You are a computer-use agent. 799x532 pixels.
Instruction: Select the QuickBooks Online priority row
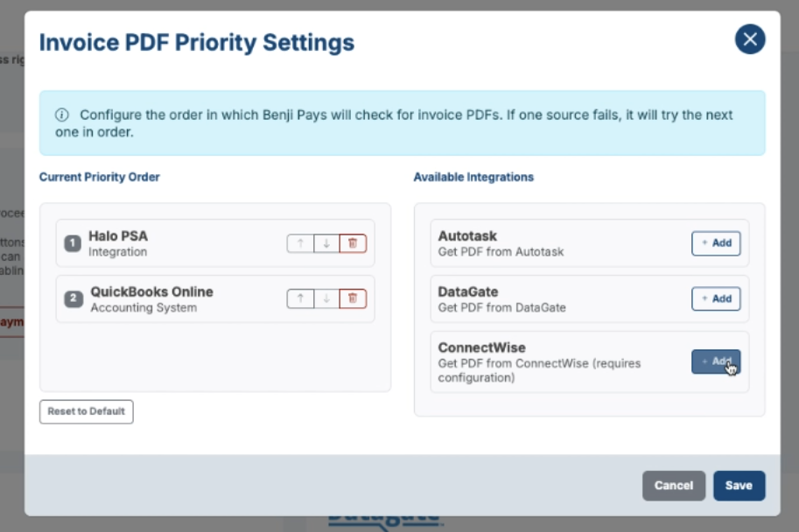[215, 299]
